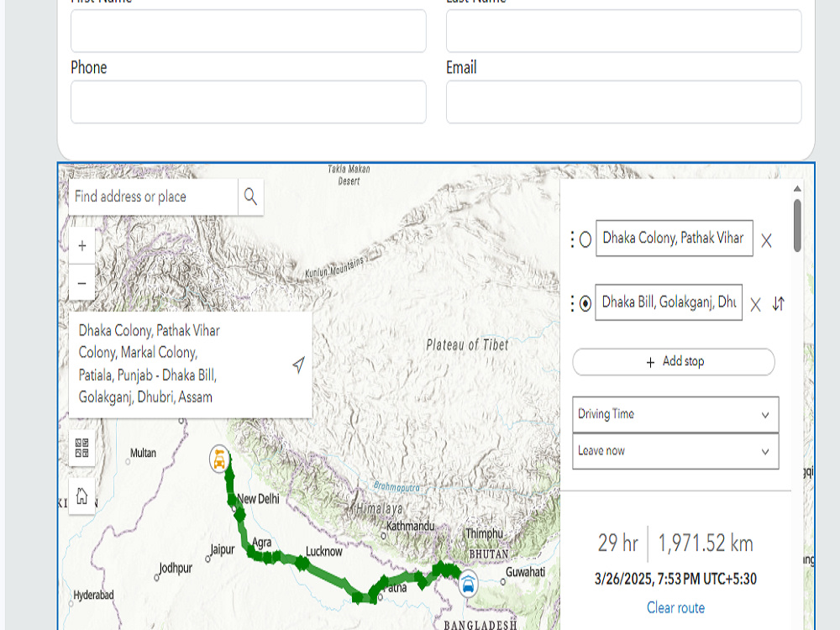The image size is (840, 630).
Task: Click the scrollbar up arrow in directions panel
Action: pos(797,188)
